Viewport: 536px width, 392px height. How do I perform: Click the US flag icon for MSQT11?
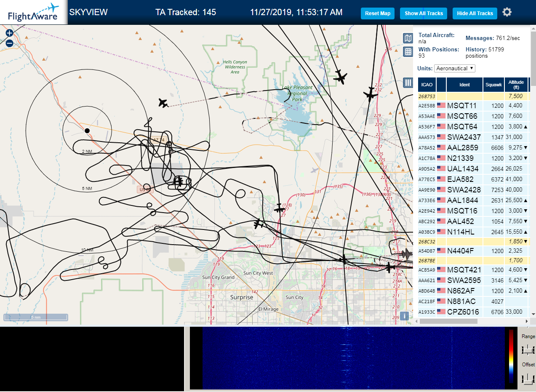[x=441, y=105]
